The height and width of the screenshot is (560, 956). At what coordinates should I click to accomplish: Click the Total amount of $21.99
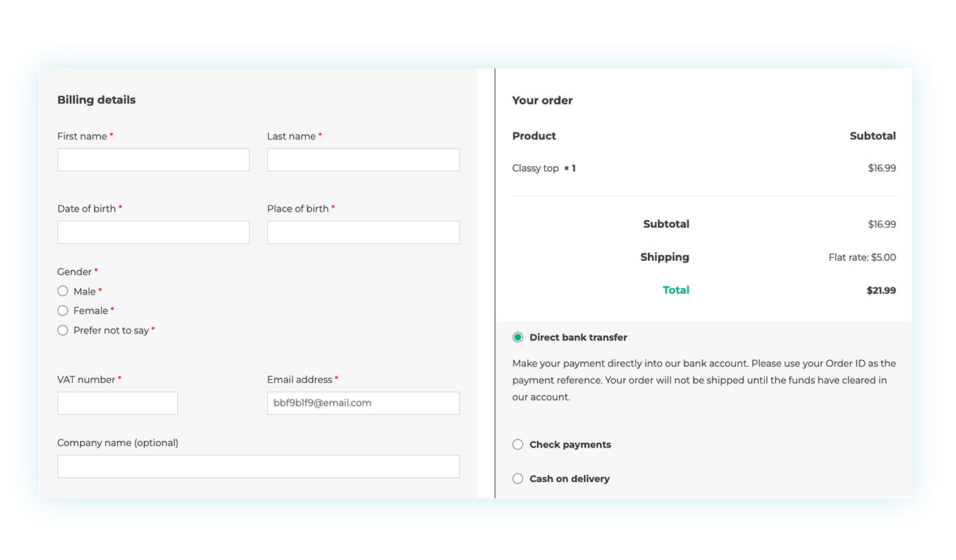pos(880,290)
